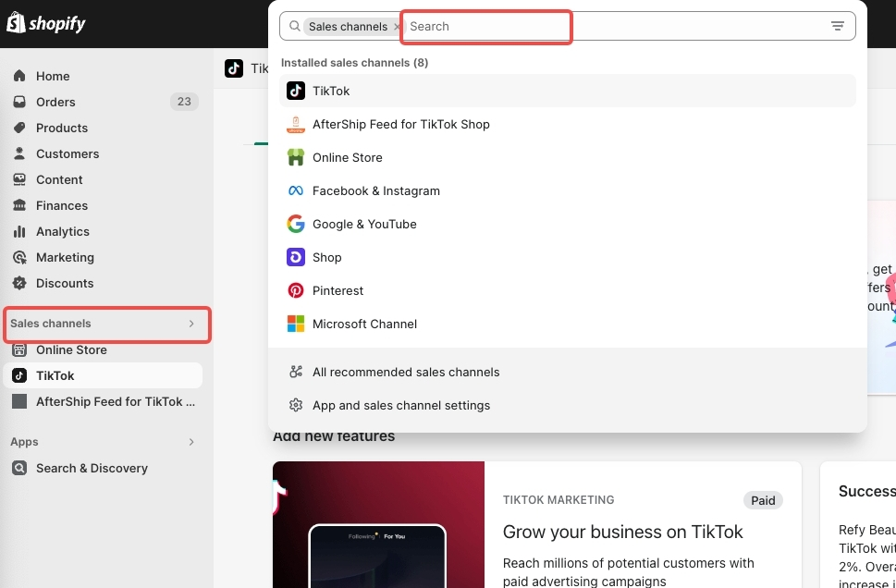
Task: Click the Shop channel icon
Action: point(296,257)
